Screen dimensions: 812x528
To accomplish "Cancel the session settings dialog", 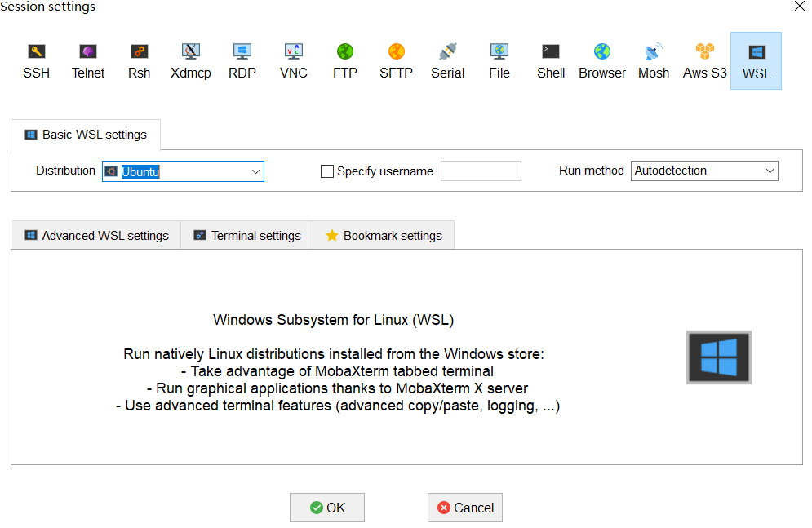I will coord(464,507).
